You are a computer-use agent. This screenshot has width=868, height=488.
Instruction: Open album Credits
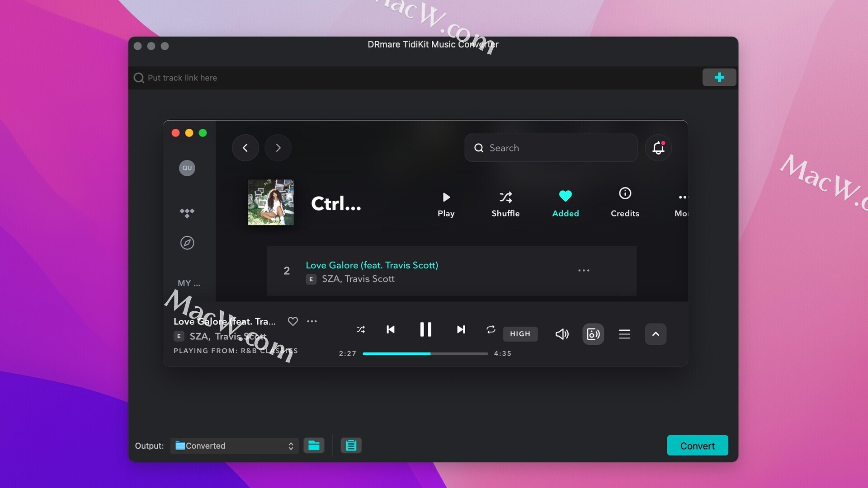[625, 202]
